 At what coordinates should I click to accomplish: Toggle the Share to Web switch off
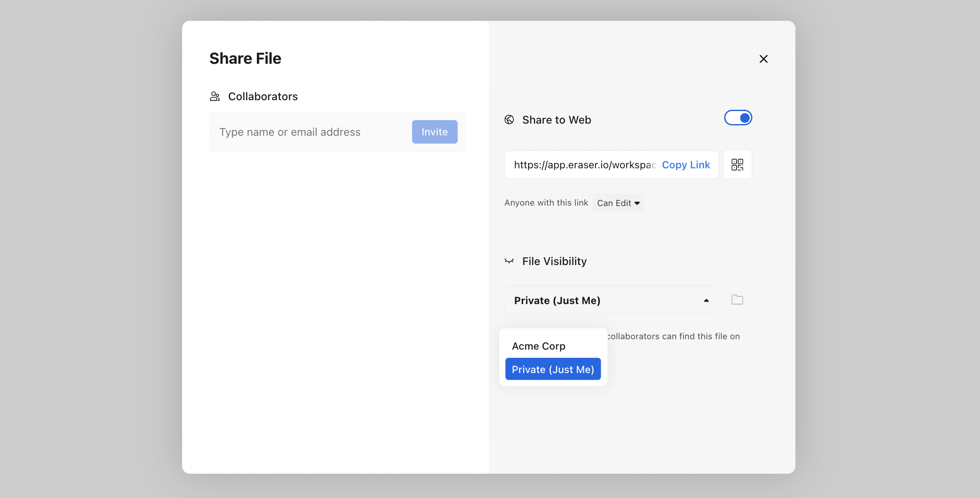point(738,118)
